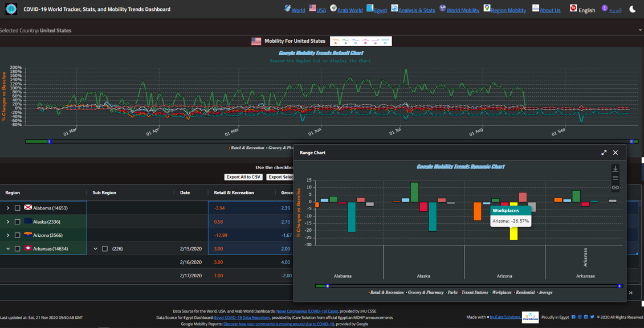Image resolution: width=644 pixels, height=328 pixels.
Task: Open chart export menu via hamburger icon
Action: tap(616, 178)
